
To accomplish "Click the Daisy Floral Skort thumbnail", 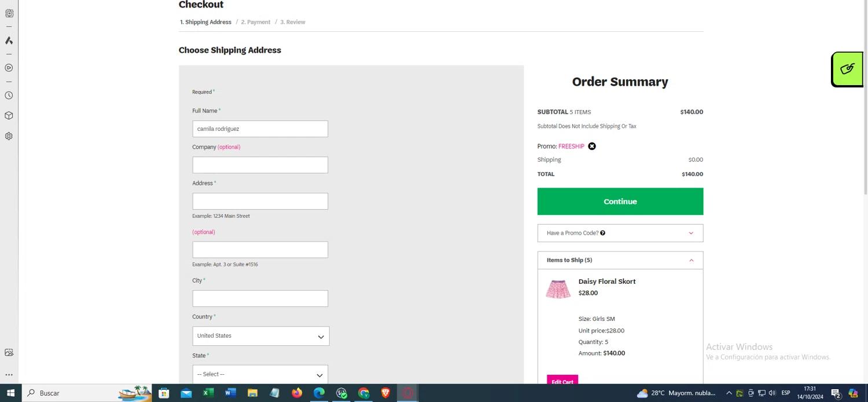I will click(558, 289).
